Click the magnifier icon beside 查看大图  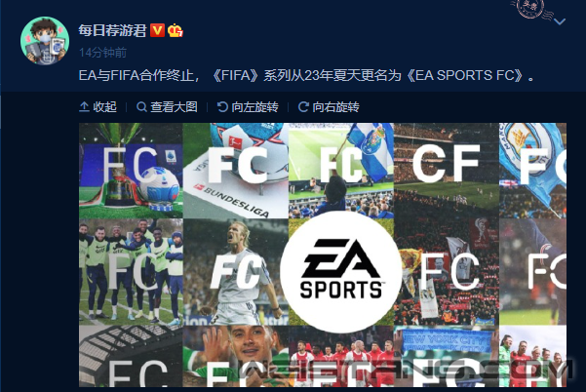pyautogui.click(x=141, y=107)
